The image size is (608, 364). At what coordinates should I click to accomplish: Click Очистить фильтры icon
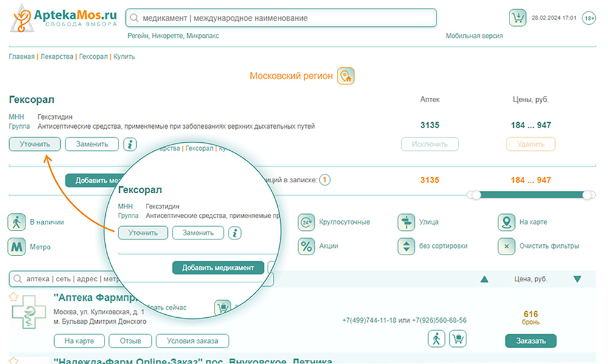pyautogui.click(x=506, y=247)
